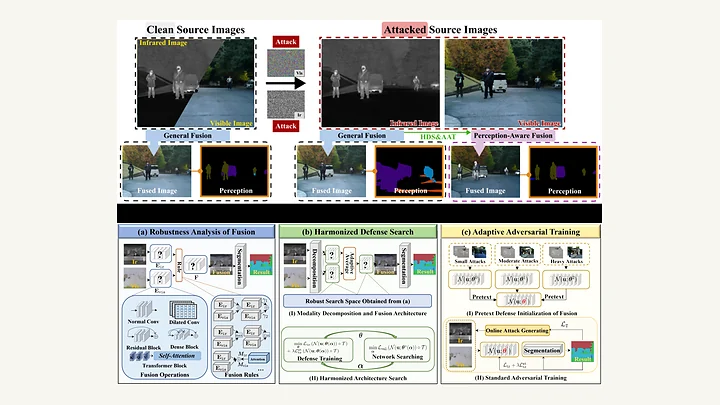The width and height of the screenshot is (720, 405).
Task: Open corrupted perception map with large purple region
Action: point(409,171)
